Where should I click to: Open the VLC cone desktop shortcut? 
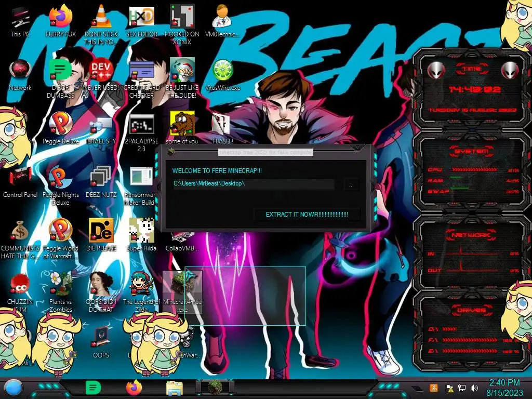pos(101,24)
